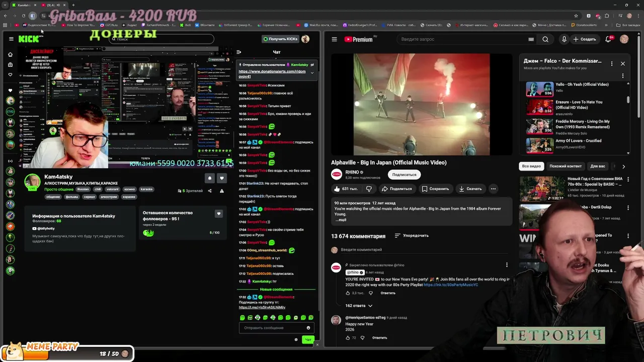
Task: Open Kick following heart outline in sidebar
Action: (x=10, y=74)
